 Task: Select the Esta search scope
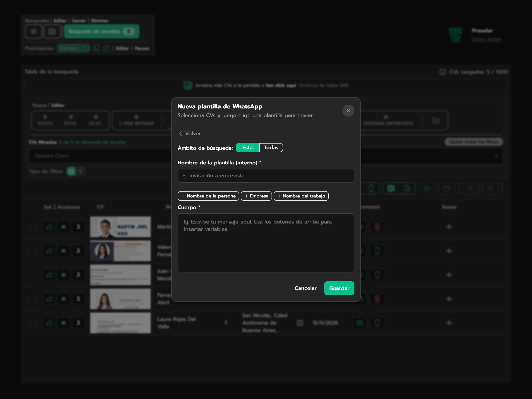[x=247, y=147]
